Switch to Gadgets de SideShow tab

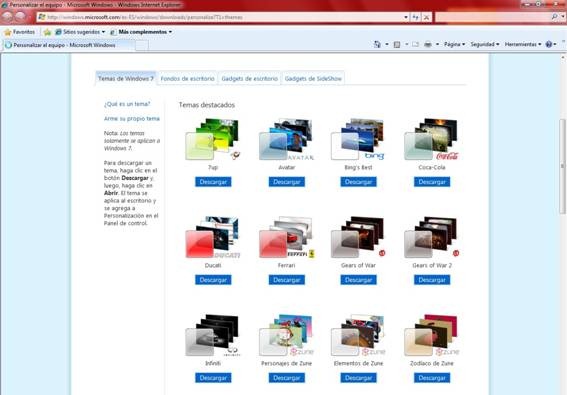pos(313,78)
